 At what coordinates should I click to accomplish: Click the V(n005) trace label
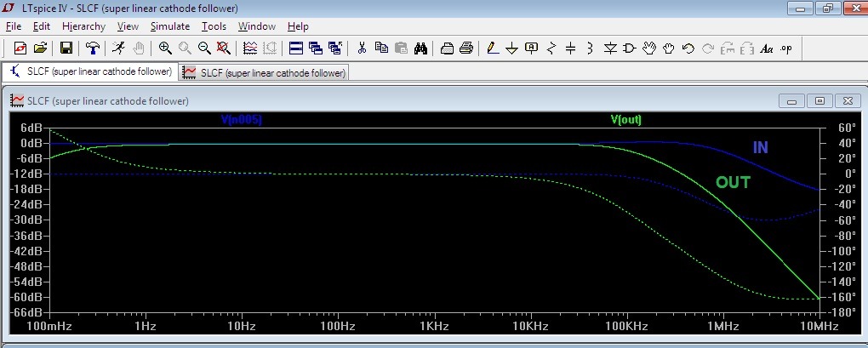[x=241, y=119]
